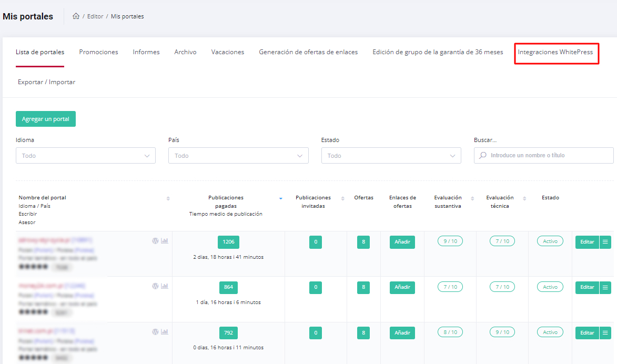617x364 pixels.
Task: Click Añadir in the 1206 row
Action: (x=402, y=242)
